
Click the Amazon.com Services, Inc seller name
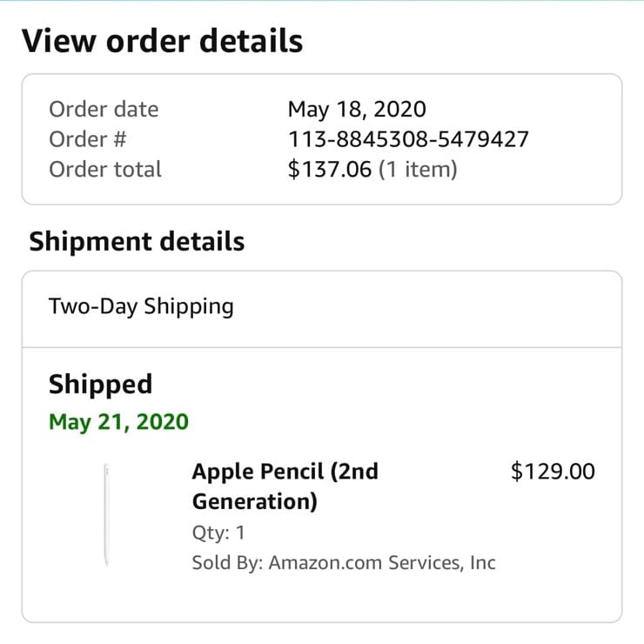[382, 562]
